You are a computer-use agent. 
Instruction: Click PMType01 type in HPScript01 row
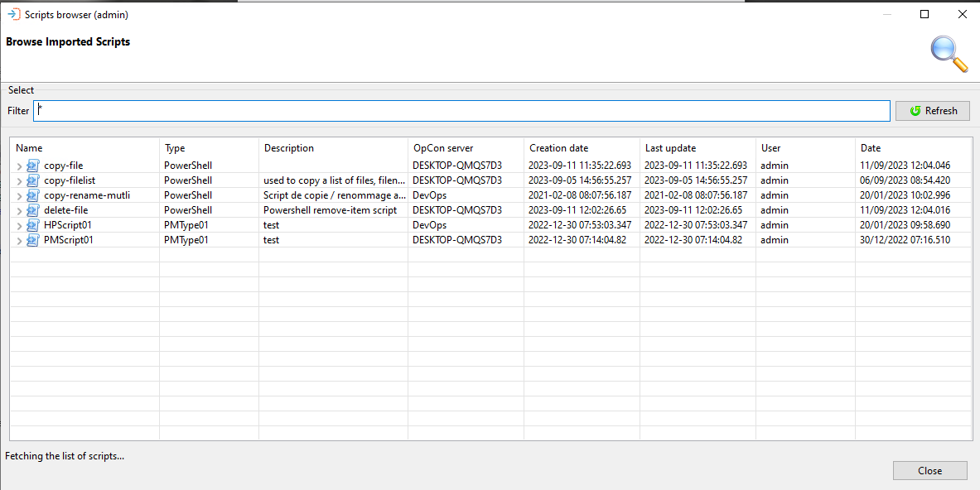tap(186, 225)
